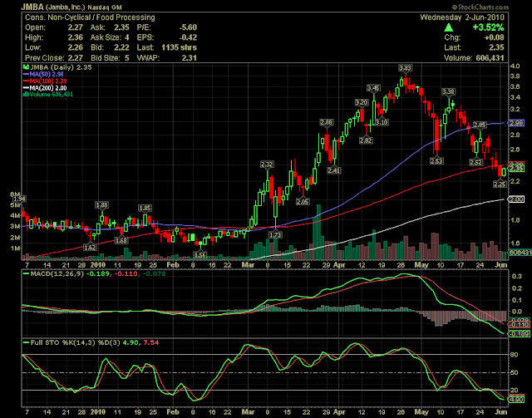Viewport: 532px width, 418px height.
Task: Click the white 2.00 axis tag
Action: [516, 199]
